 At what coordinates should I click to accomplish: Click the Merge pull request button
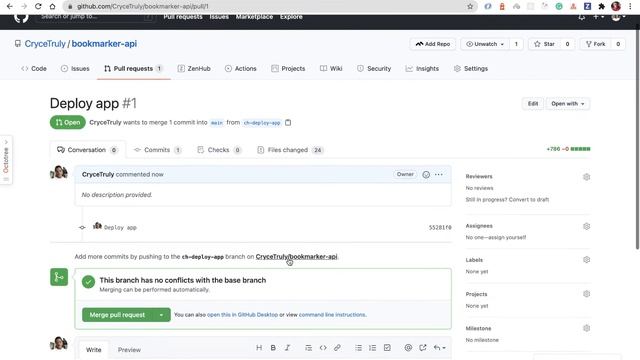[118, 315]
